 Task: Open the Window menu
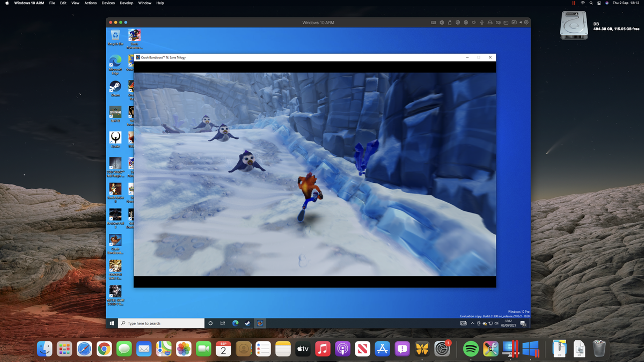144,3
